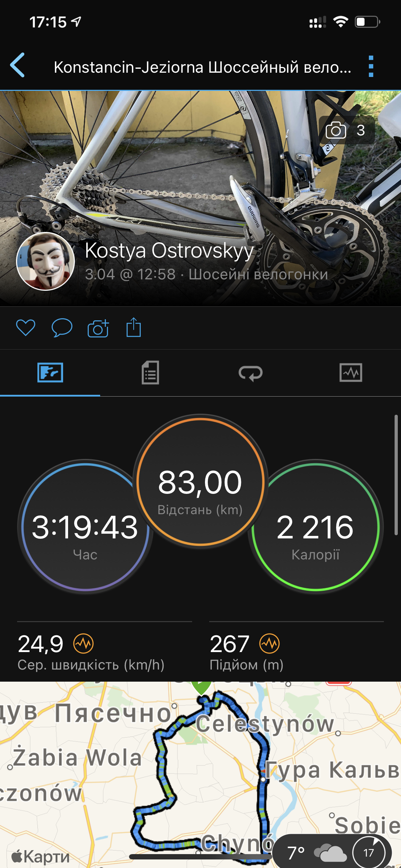This screenshot has width=401, height=868.
Task: Tap the 3:19:43 time circle
Action: 84,527
